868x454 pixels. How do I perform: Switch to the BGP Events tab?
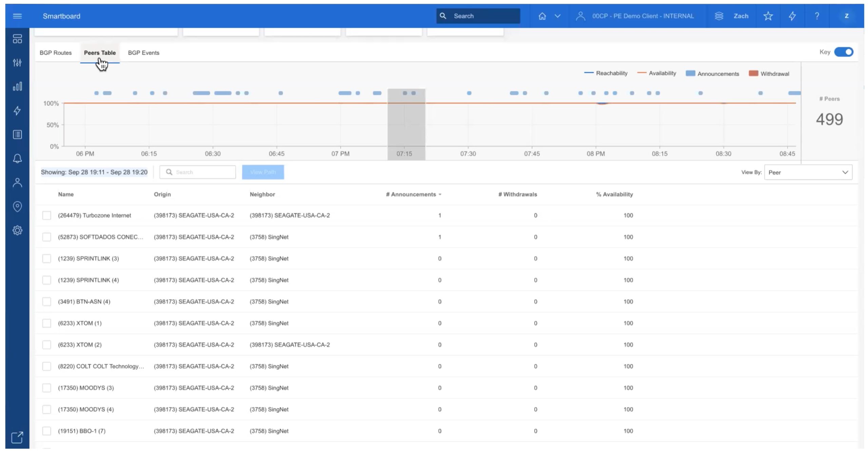[x=143, y=53]
